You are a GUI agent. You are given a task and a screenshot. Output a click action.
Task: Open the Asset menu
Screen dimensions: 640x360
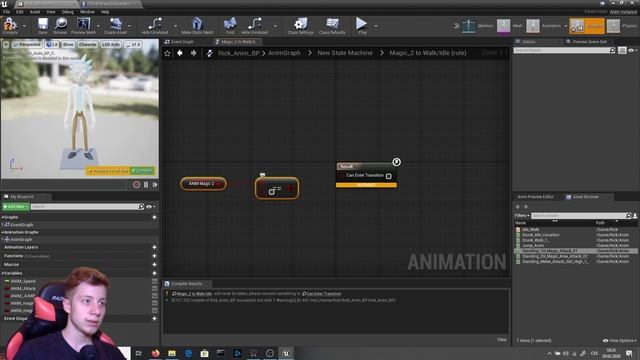click(x=35, y=12)
